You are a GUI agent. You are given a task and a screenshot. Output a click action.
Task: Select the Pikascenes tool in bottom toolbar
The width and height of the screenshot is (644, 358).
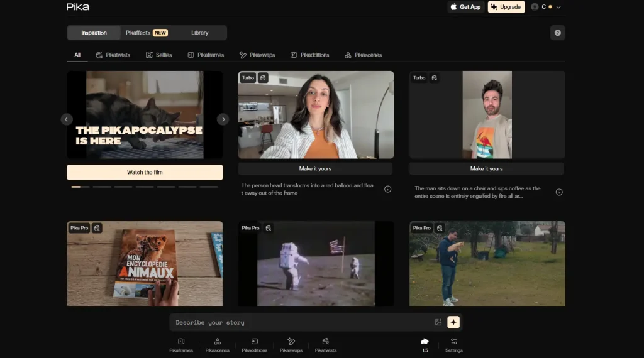coord(218,345)
